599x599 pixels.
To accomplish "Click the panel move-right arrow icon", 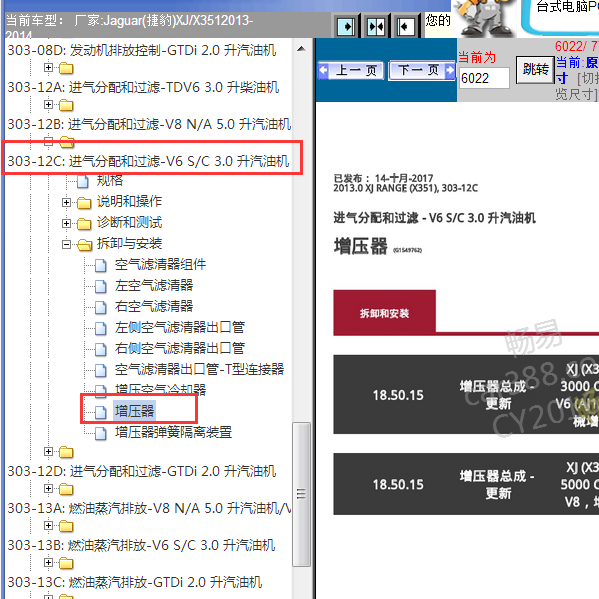I will click(346, 27).
